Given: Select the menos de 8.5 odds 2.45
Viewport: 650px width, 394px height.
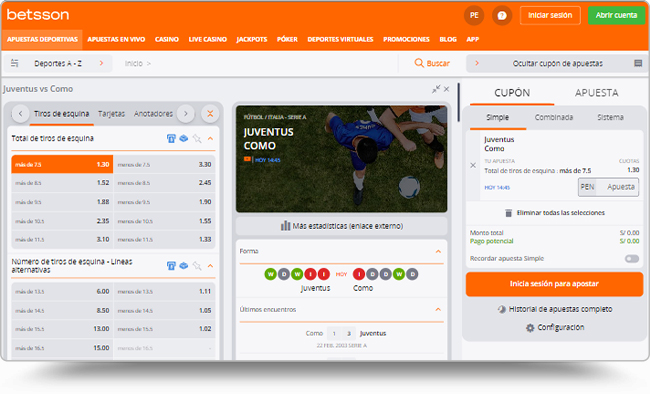Looking at the screenshot, I should pos(164,183).
